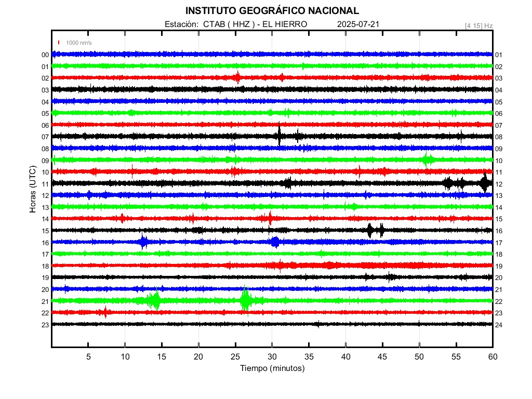Click the red event near minute 25 in the 02 trace
Image resolution: width=532 pixels, height=399 pixels.
[237, 77]
